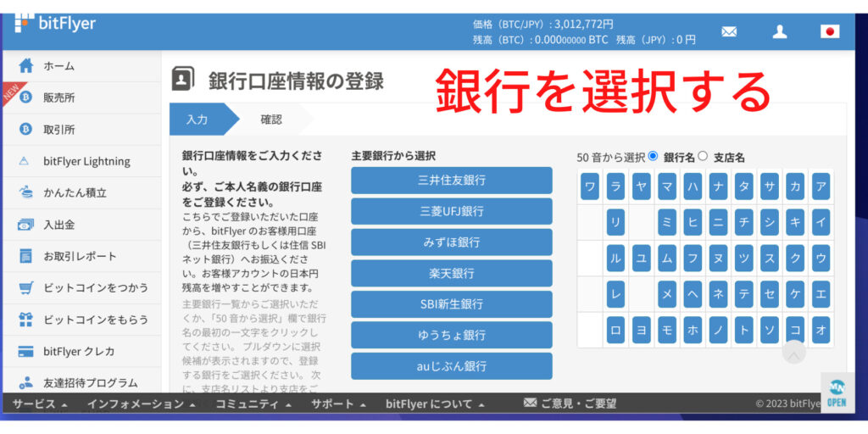Viewport: 868px width, 434px height.
Task: Click the サ kana button
Action: coord(770,186)
